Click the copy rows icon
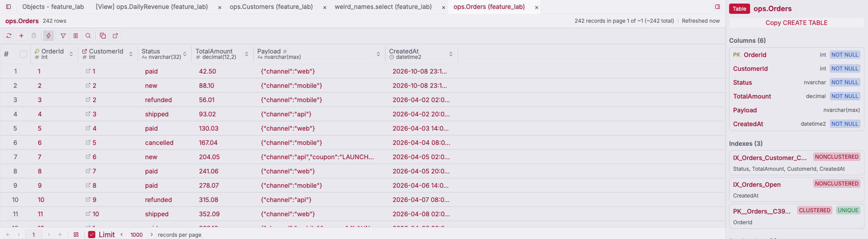 click(x=103, y=36)
